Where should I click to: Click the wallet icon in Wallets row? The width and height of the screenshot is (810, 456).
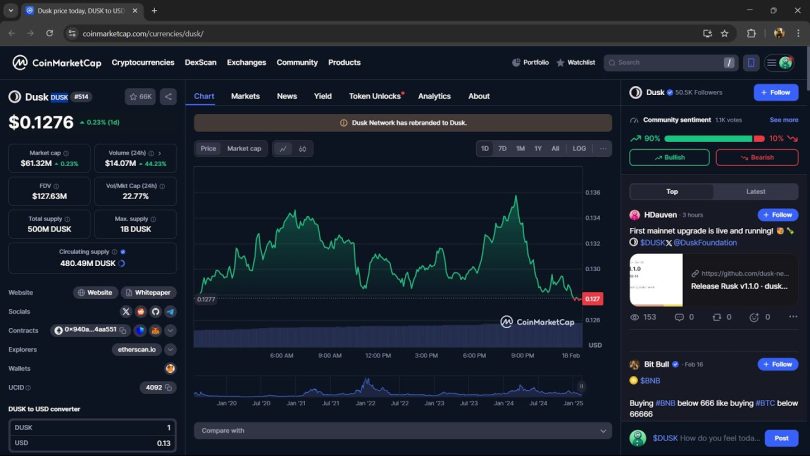click(170, 368)
